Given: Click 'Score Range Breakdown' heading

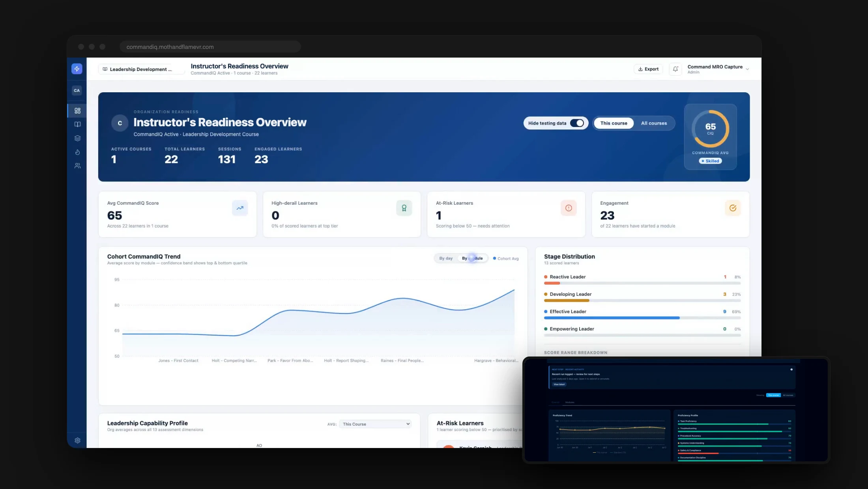Looking at the screenshot, I should pyautogui.click(x=576, y=353).
